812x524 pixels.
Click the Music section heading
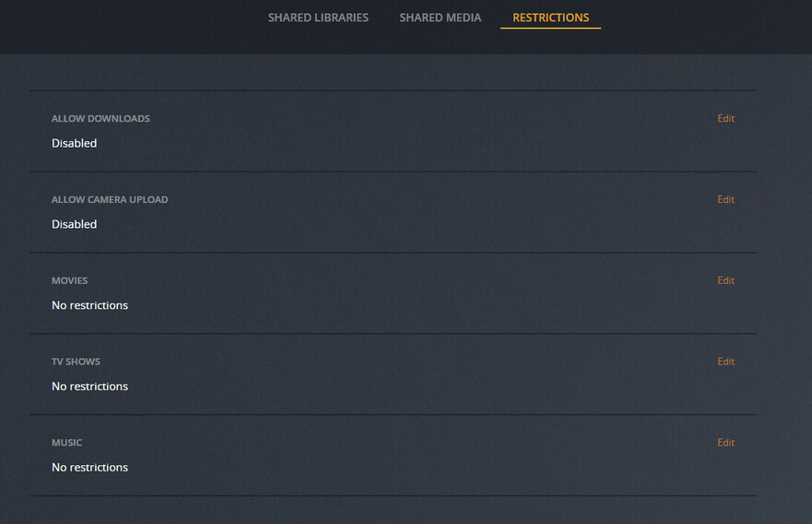tap(66, 443)
